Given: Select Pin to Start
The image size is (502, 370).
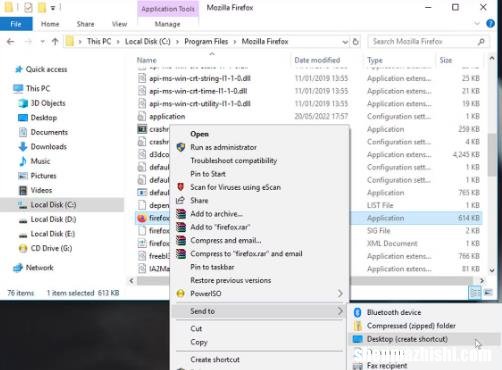Looking at the screenshot, I should [x=208, y=174].
